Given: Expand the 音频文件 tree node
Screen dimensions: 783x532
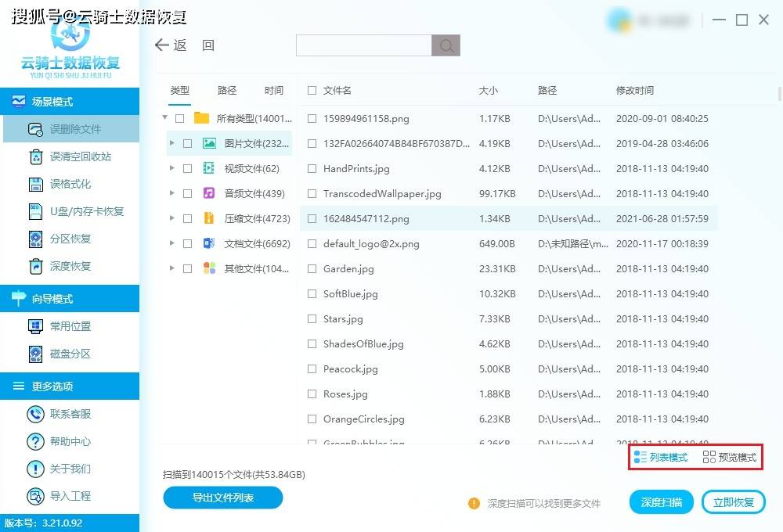Looking at the screenshot, I should coord(171,193).
